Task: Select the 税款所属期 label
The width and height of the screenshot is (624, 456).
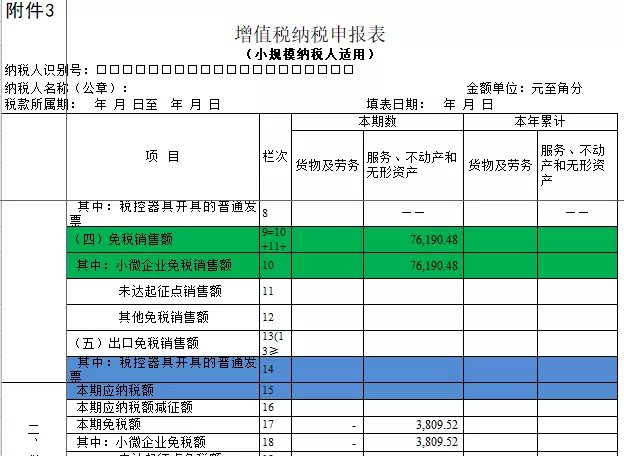Action: (x=40, y=105)
